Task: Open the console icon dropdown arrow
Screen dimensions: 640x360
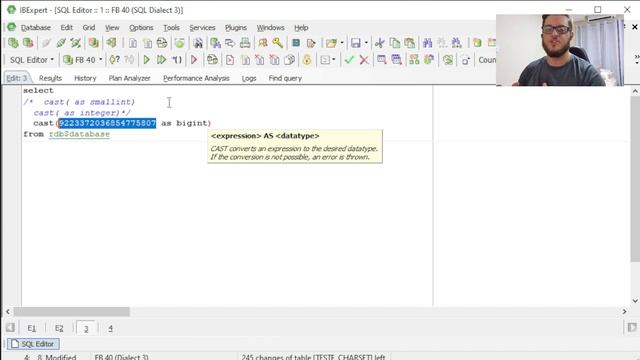Action: pyautogui.click(x=334, y=60)
